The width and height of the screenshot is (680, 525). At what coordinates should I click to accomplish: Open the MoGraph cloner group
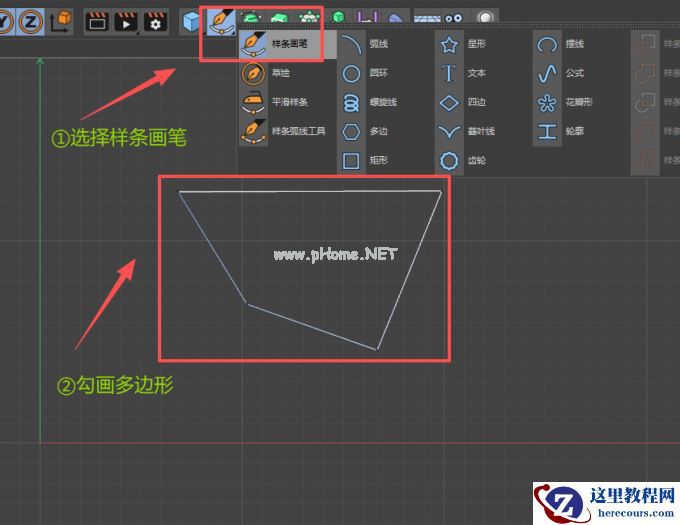coord(308,18)
